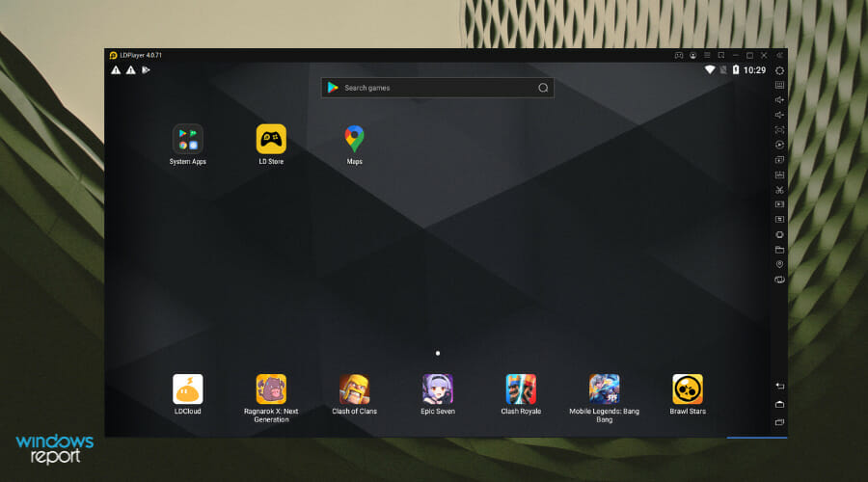Click the Play Store notification icon in status bar

pyautogui.click(x=146, y=70)
